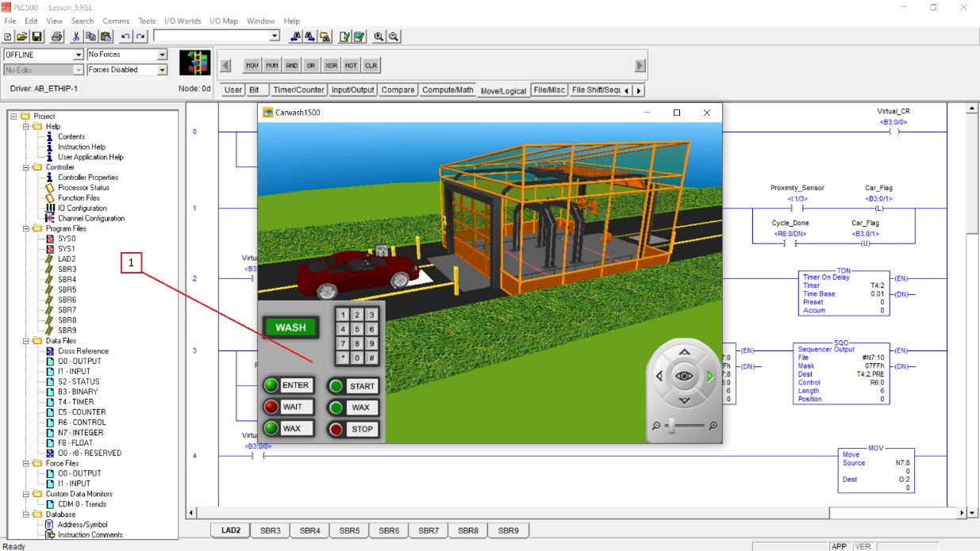Cut selection with the scissors icon
Screen dimensions: 980x551
(76, 36)
